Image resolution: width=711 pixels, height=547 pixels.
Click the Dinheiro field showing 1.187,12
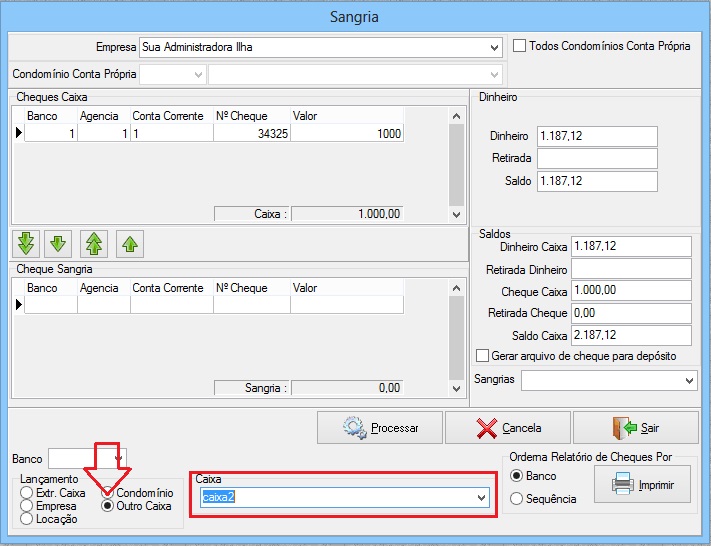597,136
